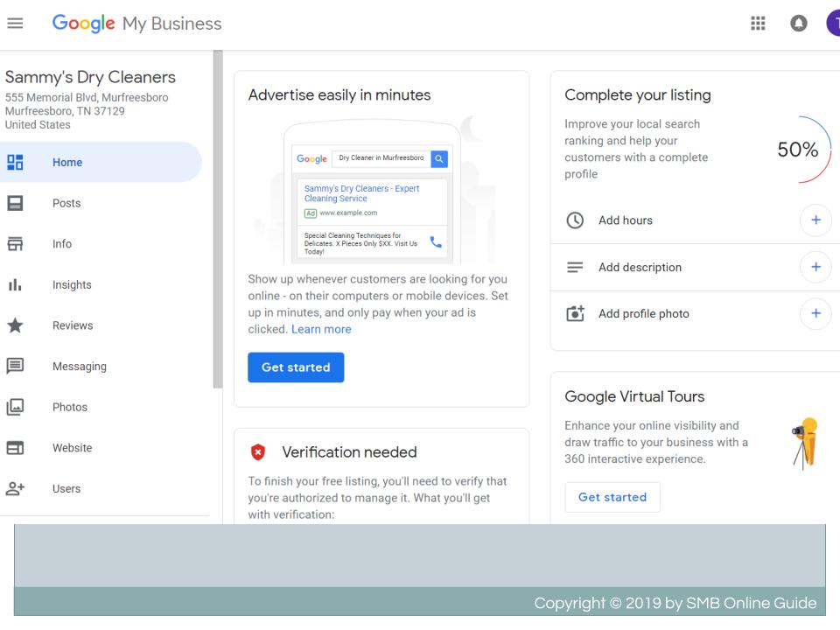Click Get started under Advertise easily
Screen dimensions: 840x630
(296, 367)
